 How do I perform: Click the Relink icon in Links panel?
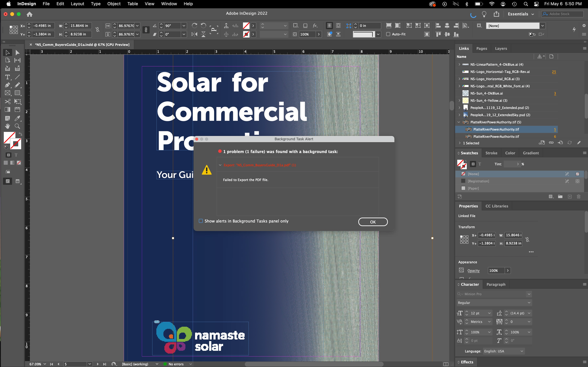551,143
